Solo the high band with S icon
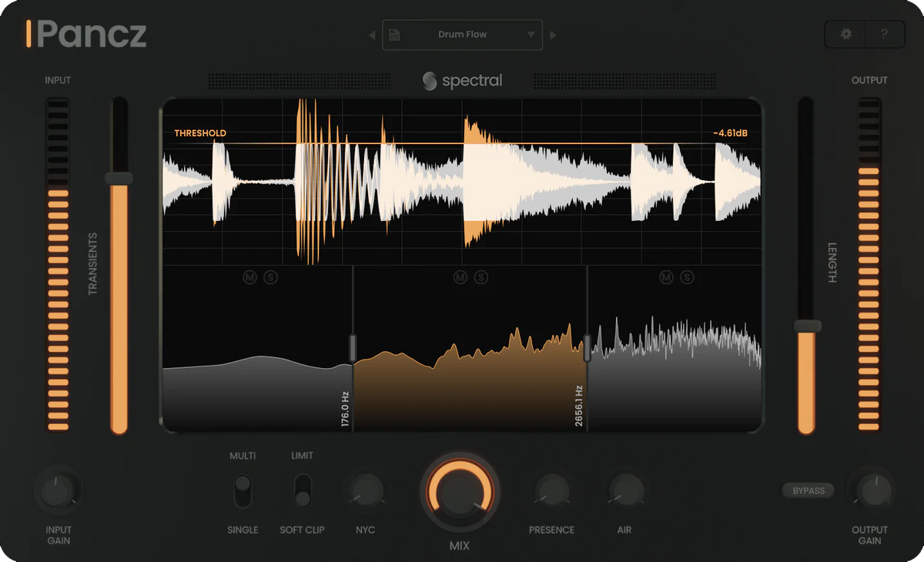The height and width of the screenshot is (562, 924). (687, 277)
